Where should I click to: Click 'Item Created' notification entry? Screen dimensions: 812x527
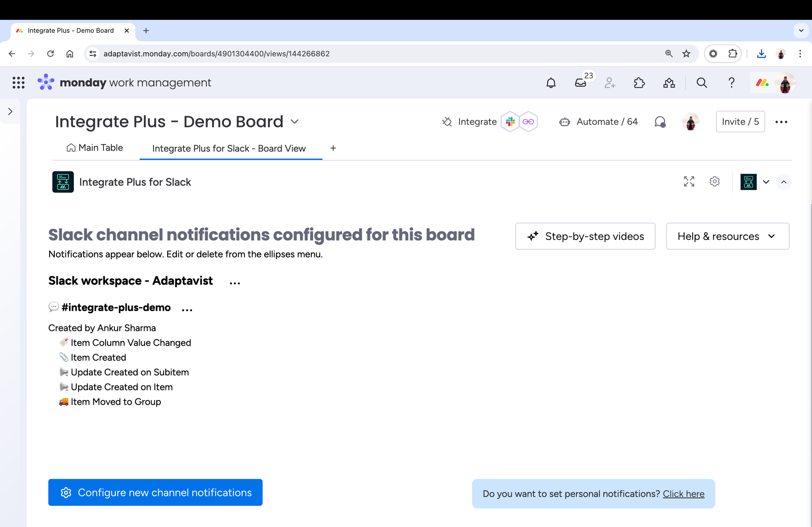99,357
